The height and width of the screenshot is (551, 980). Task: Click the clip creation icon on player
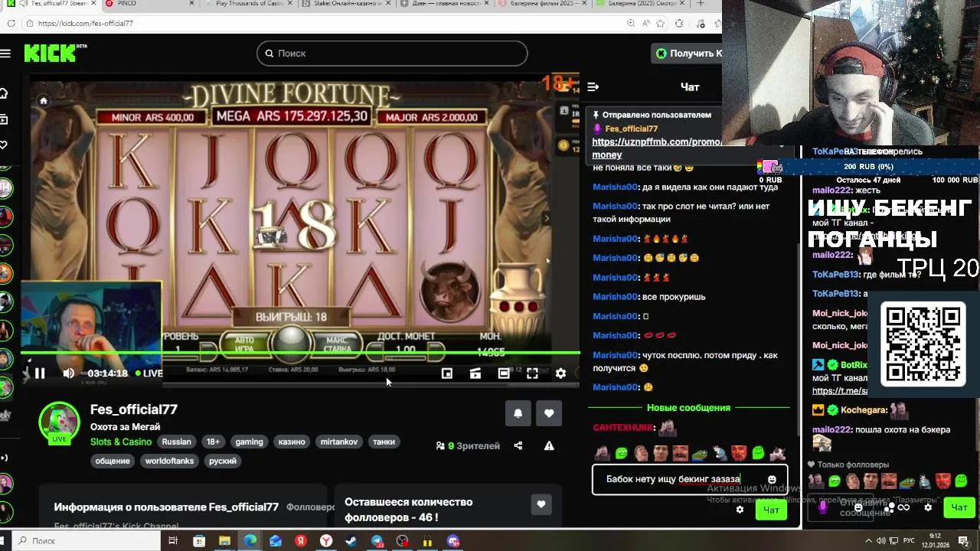tap(475, 373)
